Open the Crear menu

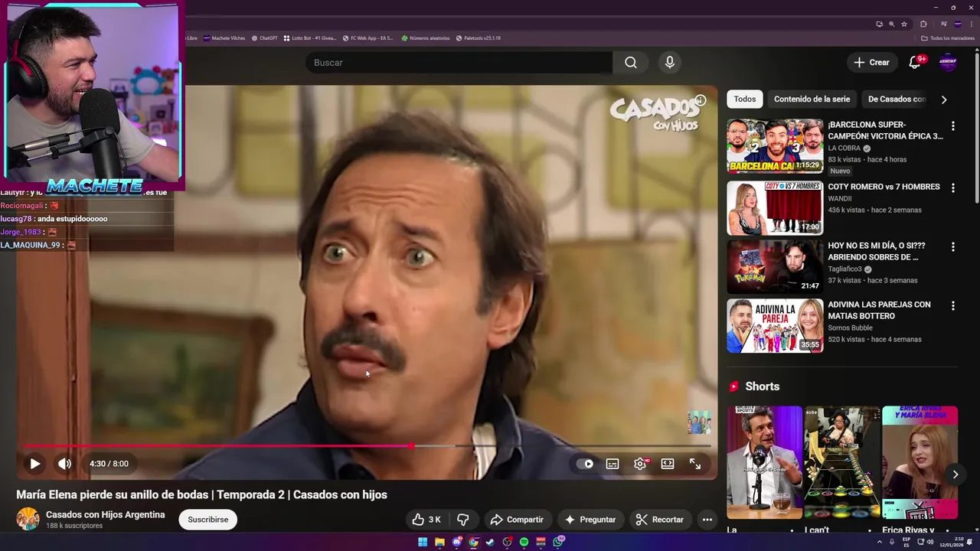coord(871,63)
